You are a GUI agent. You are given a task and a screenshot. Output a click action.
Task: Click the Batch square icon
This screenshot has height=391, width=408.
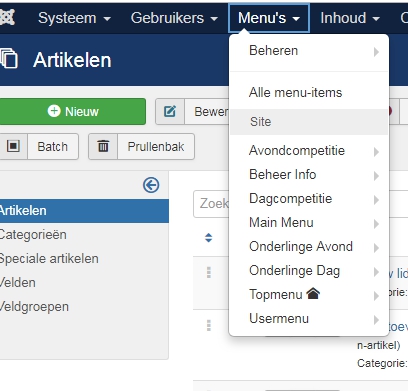pos(13,146)
